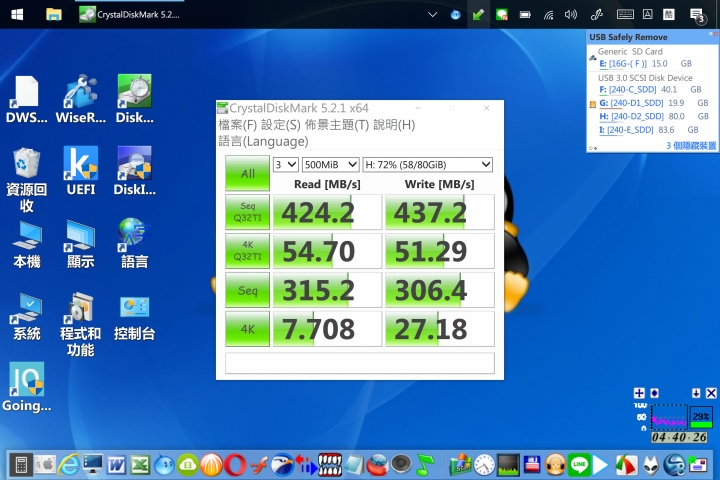
Task: Click the empty comment field in CrystalDiskMark
Action: pyautogui.click(x=360, y=363)
